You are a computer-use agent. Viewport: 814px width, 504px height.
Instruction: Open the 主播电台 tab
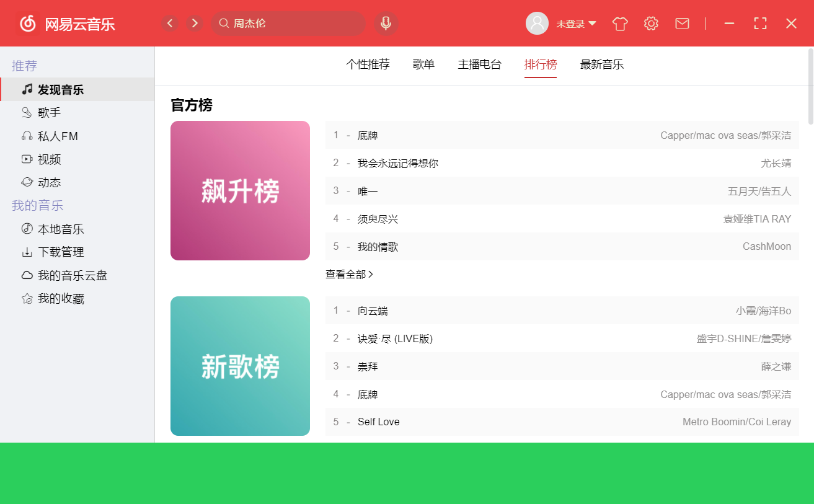coord(479,64)
